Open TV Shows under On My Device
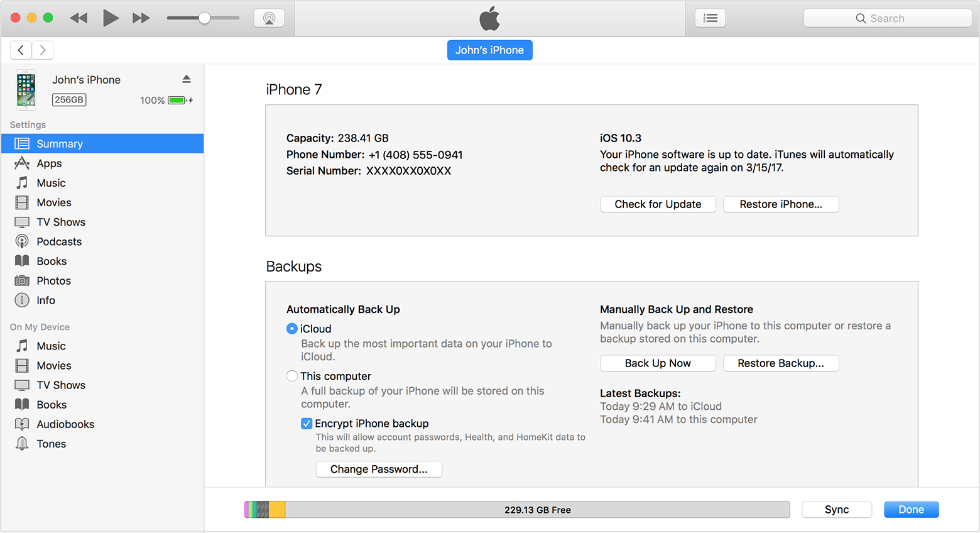Screen dimensions: 980x533 click(102, 385)
